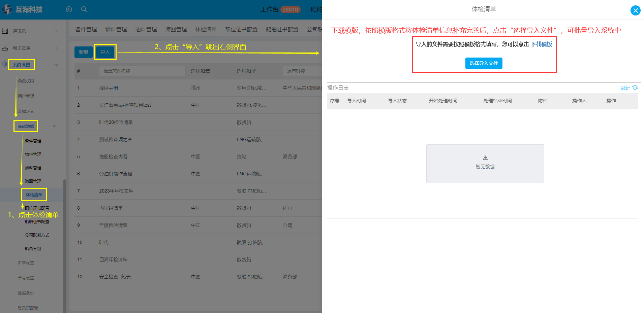This screenshot has height=313, width=644.
Task: Close the 体检清单 panel with X icon
Action: (636, 10)
